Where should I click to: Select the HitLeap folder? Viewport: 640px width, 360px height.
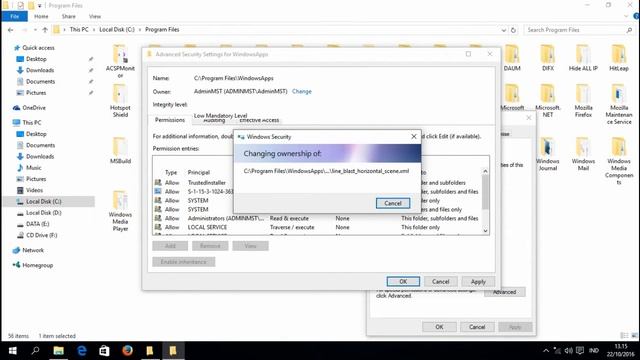[x=619, y=58]
